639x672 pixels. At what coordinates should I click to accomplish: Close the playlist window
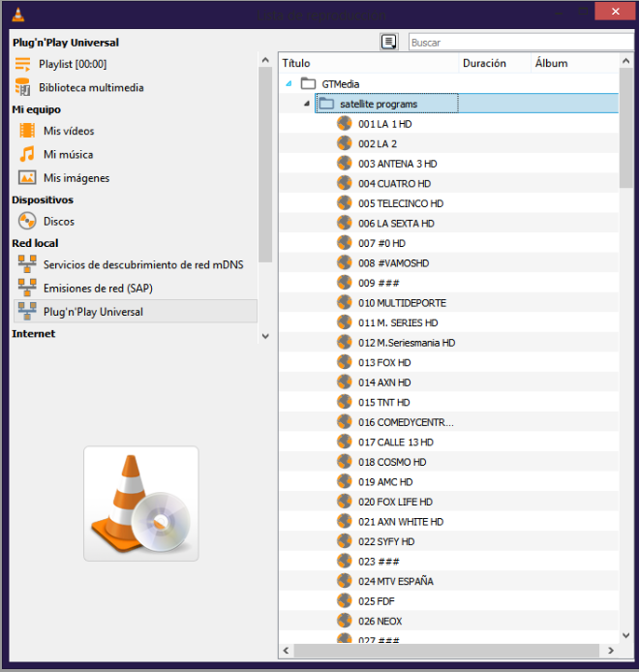point(615,12)
